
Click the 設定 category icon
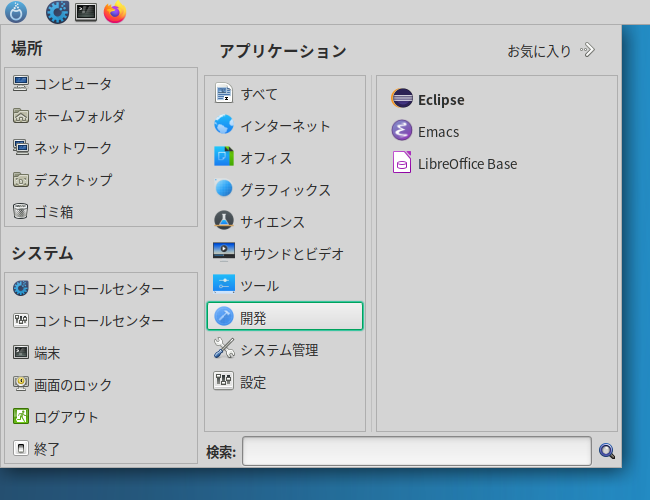[224, 381]
